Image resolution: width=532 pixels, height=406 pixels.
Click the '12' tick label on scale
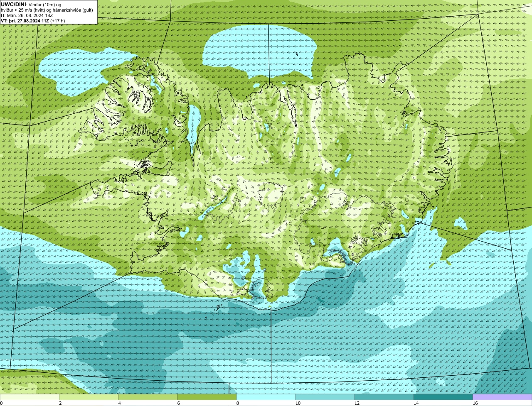(357, 403)
